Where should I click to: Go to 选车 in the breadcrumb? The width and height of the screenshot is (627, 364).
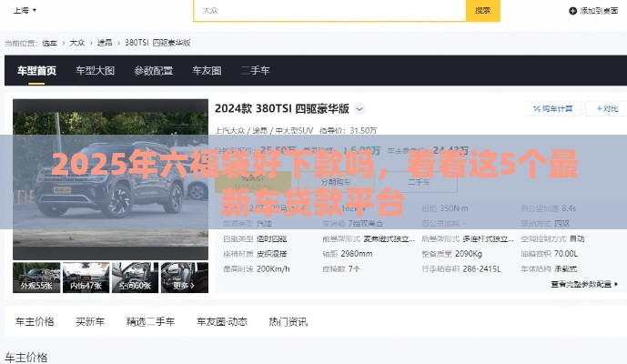(x=49, y=43)
